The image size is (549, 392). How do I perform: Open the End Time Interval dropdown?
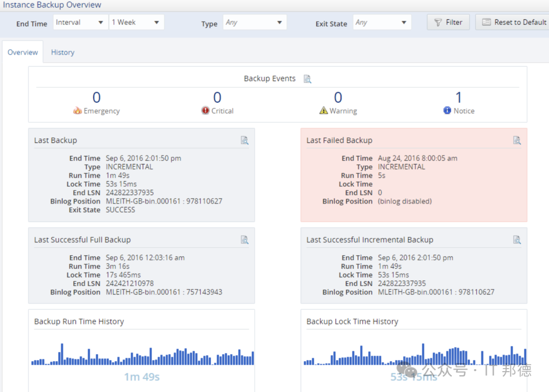(80, 22)
